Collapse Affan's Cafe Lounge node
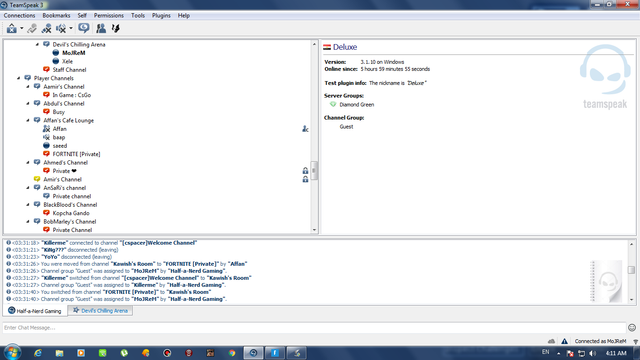 28,120
